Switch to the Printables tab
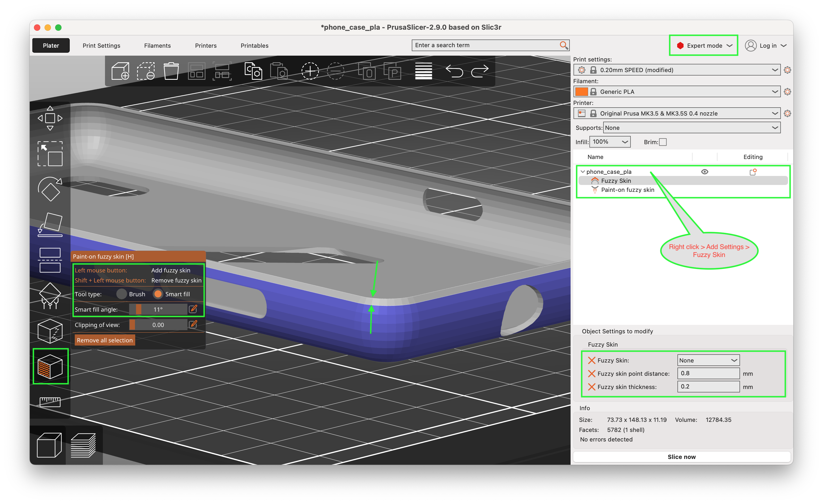 point(255,45)
